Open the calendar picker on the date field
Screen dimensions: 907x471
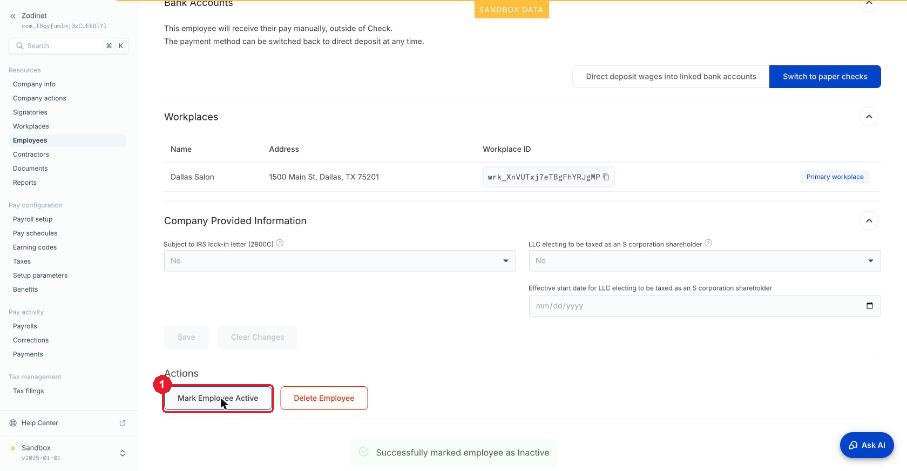pos(869,306)
